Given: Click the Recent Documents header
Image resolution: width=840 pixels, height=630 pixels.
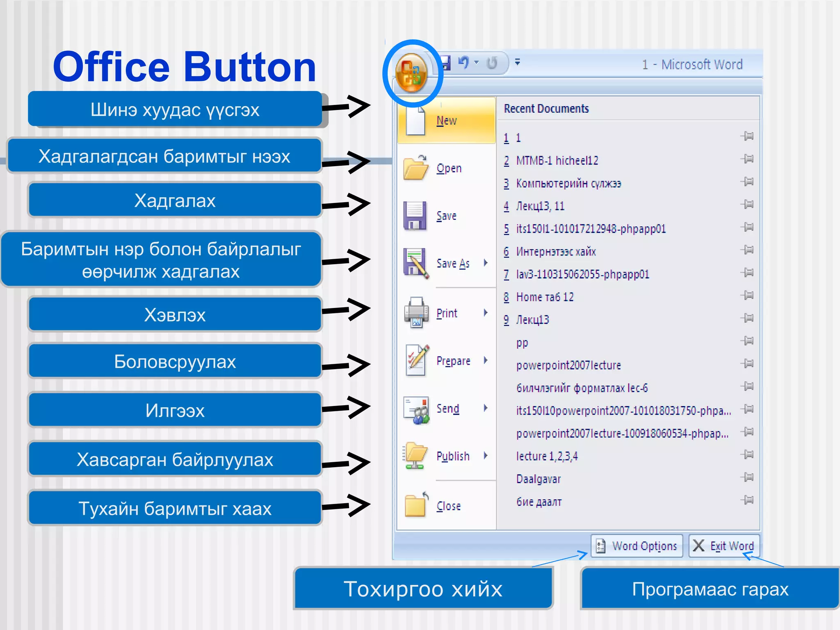Looking at the screenshot, I should tap(546, 109).
